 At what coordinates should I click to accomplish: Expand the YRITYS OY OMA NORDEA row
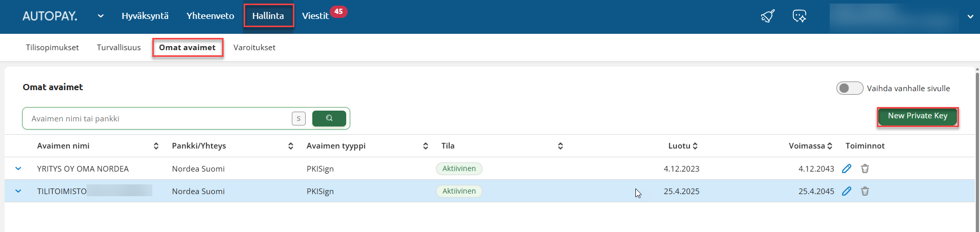click(x=18, y=168)
